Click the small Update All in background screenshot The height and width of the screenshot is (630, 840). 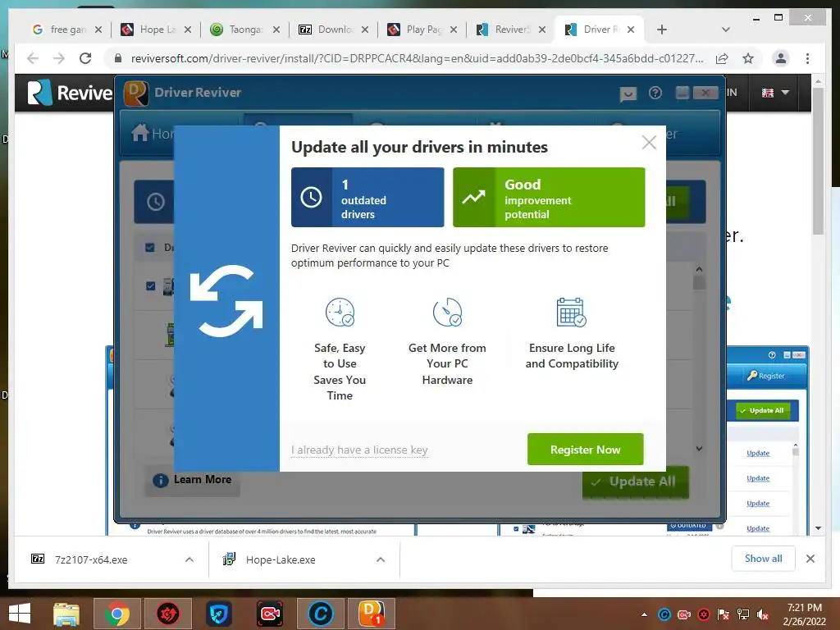[763, 410]
